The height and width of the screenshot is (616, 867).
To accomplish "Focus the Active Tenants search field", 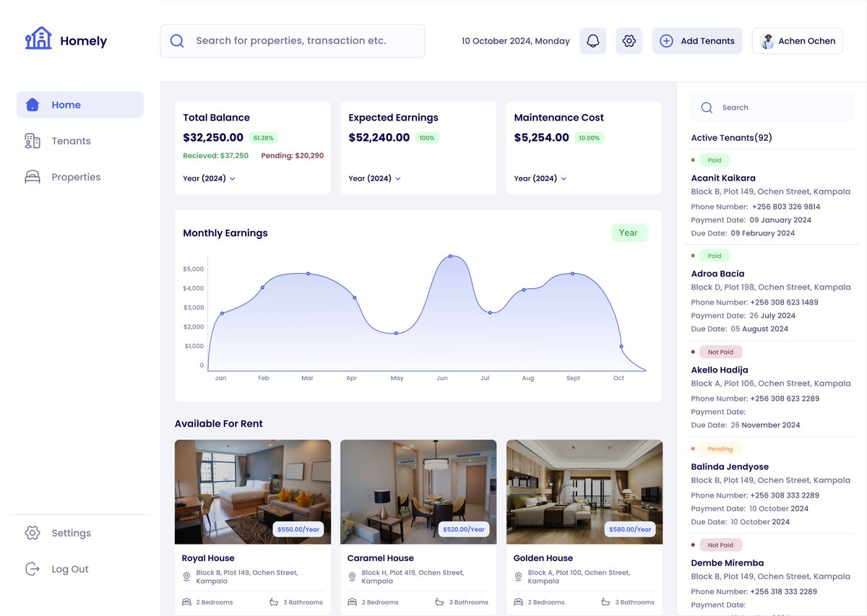I will [x=772, y=108].
